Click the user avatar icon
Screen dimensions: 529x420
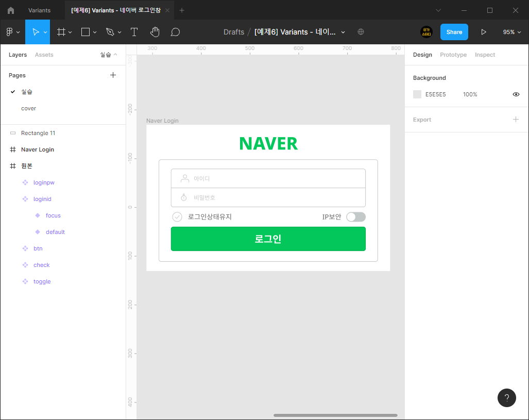click(426, 32)
